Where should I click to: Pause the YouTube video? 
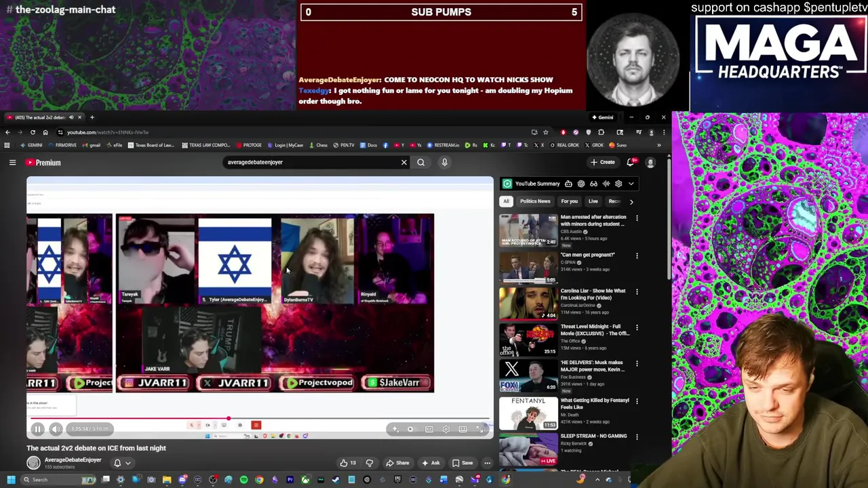pos(38,429)
